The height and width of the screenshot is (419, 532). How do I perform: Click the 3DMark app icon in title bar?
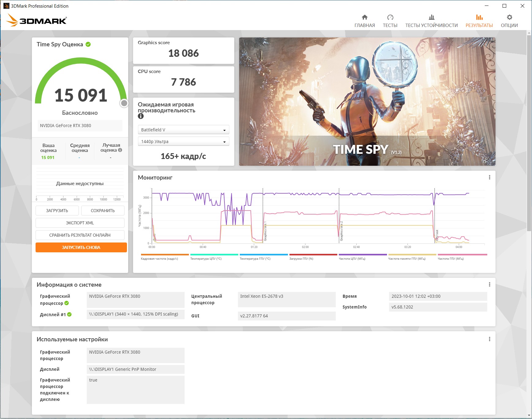[x=6, y=6]
